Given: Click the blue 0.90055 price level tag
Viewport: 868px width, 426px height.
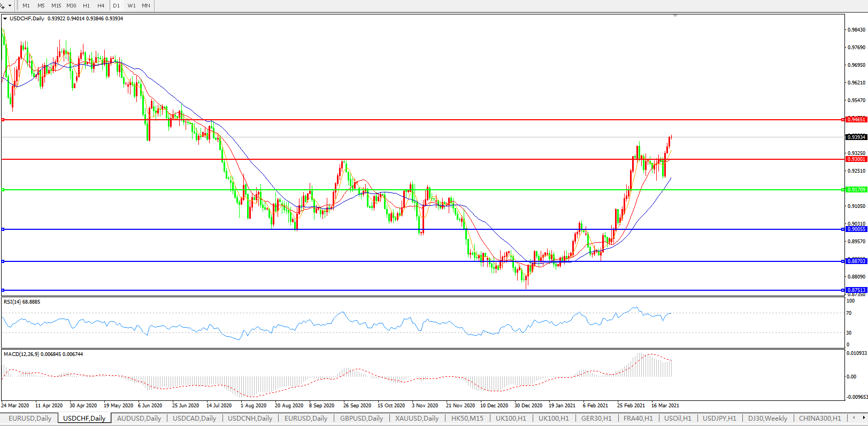Looking at the screenshot, I should pos(856,229).
